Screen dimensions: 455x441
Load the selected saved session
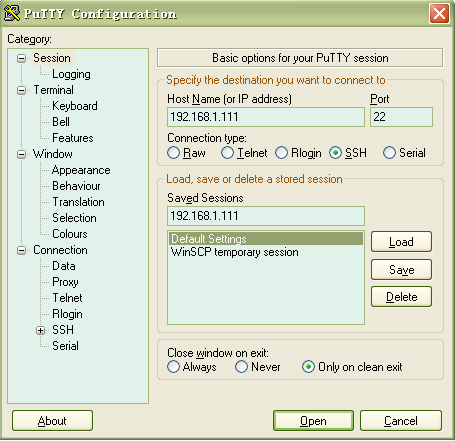pyautogui.click(x=401, y=242)
